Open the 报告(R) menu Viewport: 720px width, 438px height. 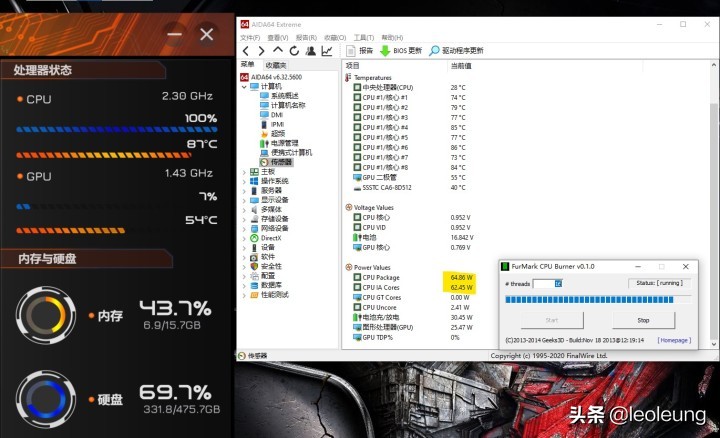pyautogui.click(x=306, y=38)
